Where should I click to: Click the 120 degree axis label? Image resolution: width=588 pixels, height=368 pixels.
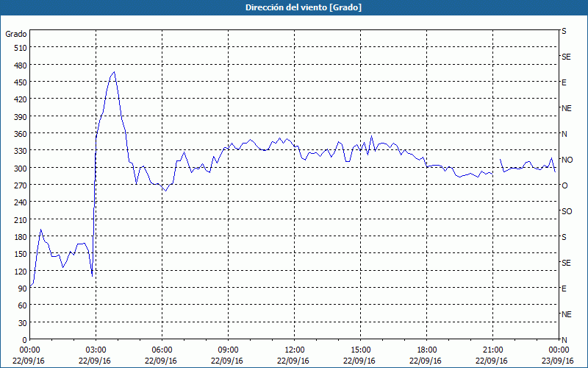21,272
